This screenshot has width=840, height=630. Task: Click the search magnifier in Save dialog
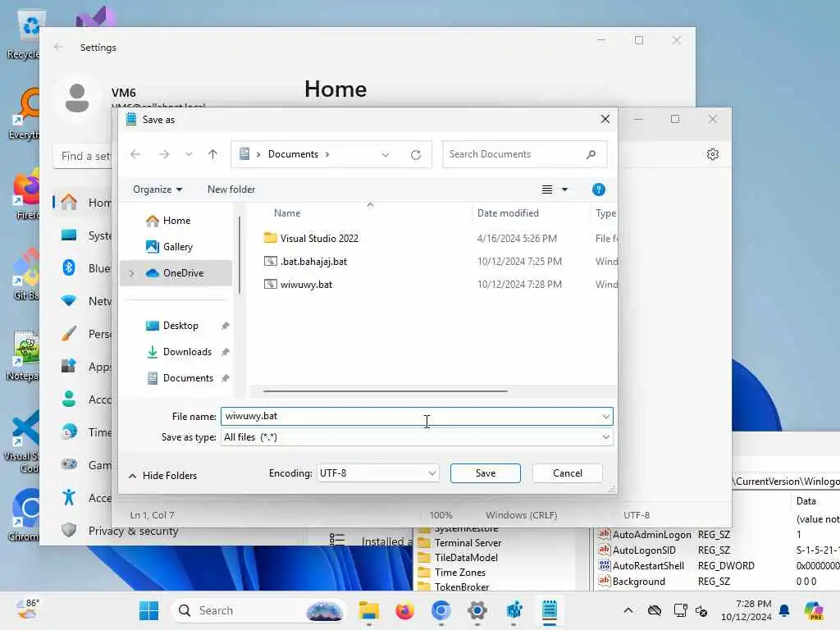[591, 154]
